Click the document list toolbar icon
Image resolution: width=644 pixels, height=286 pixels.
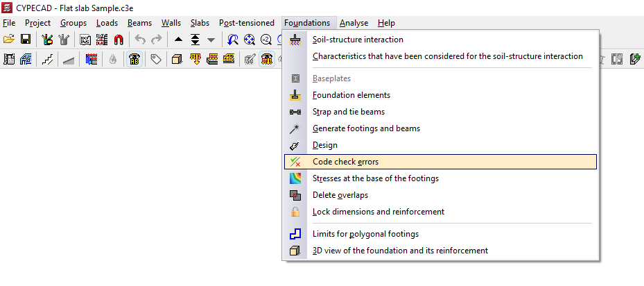coord(9,59)
